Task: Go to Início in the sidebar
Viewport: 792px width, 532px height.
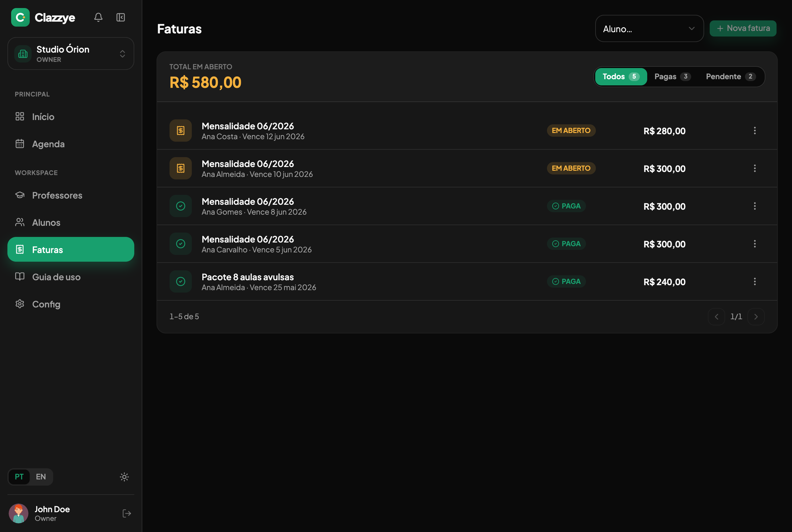Action: 71,117
